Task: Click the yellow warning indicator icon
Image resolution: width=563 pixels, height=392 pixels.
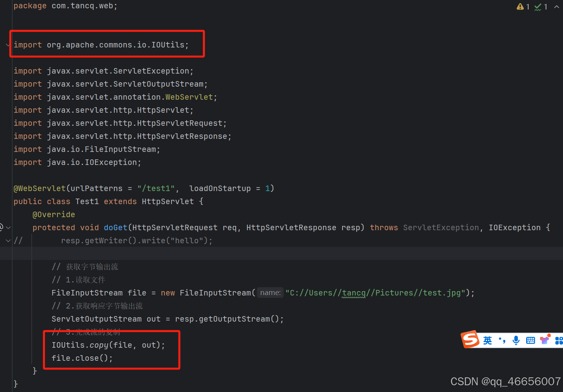Action: 520,7
